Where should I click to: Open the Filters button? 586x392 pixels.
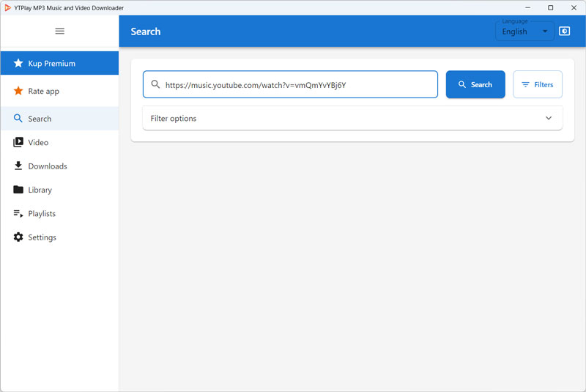click(538, 84)
